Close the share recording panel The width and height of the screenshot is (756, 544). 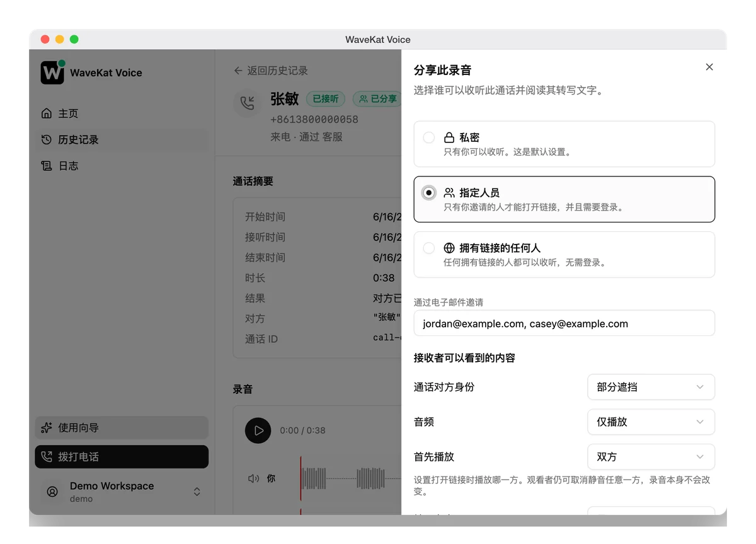(x=709, y=67)
